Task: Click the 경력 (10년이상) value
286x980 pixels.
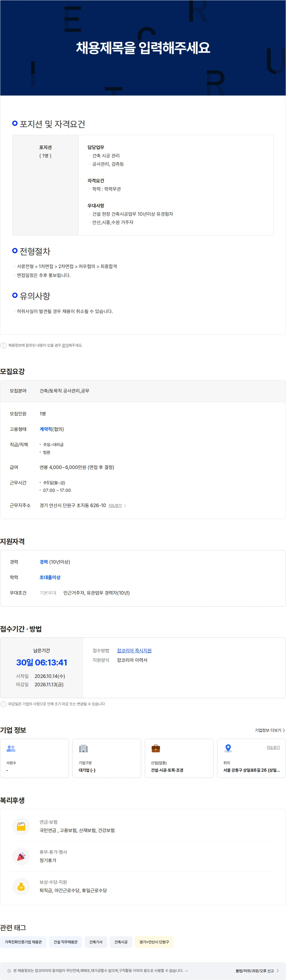Action: click(55, 562)
